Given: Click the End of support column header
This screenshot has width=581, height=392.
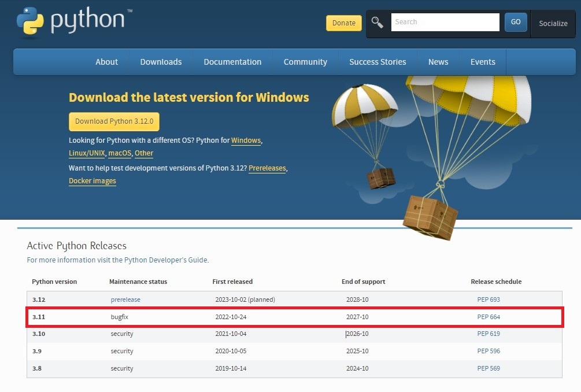Looking at the screenshot, I should point(363,282).
